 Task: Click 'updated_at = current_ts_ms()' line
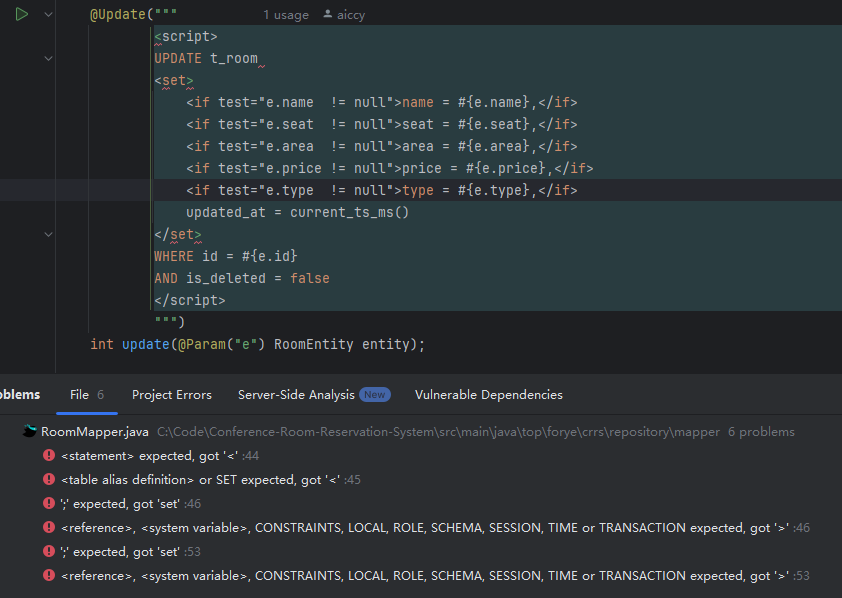[x=297, y=212]
